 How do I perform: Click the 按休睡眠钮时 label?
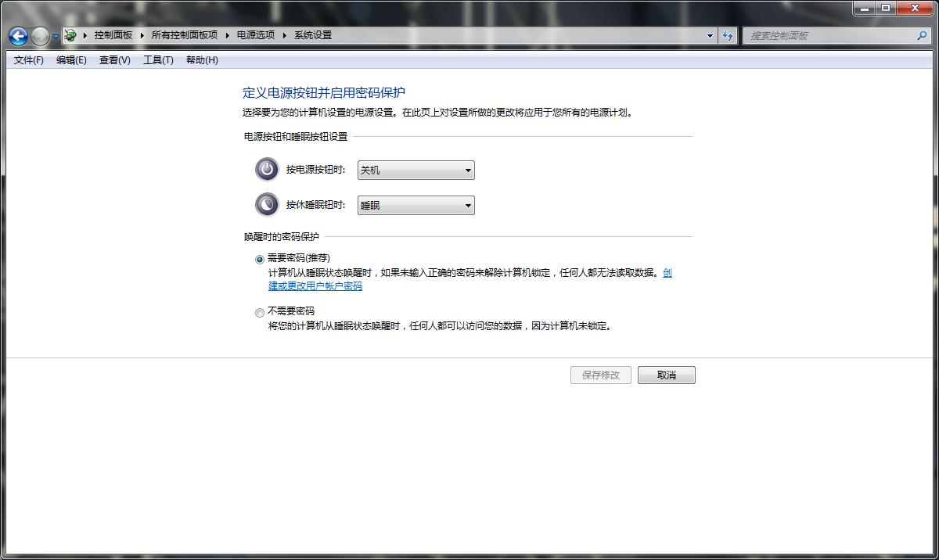coord(315,205)
